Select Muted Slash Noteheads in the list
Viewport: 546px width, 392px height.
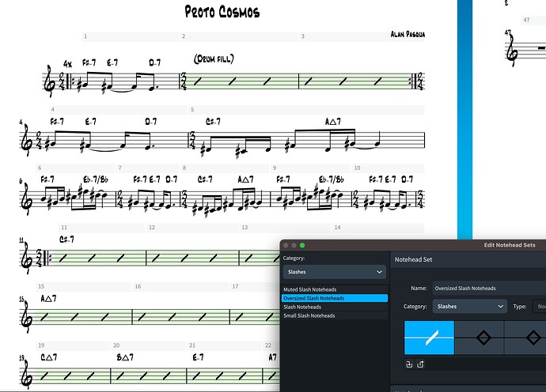334,289
